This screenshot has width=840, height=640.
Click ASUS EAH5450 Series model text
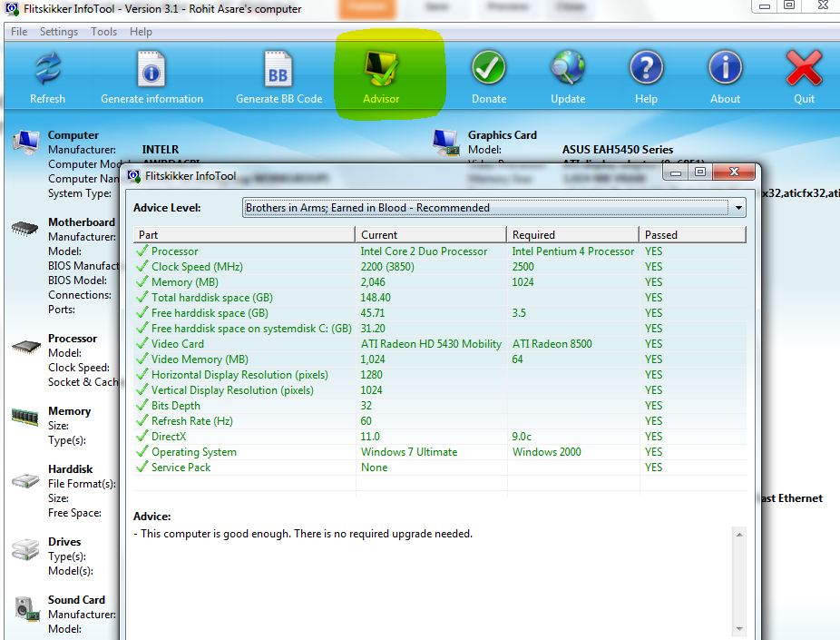tap(618, 150)
